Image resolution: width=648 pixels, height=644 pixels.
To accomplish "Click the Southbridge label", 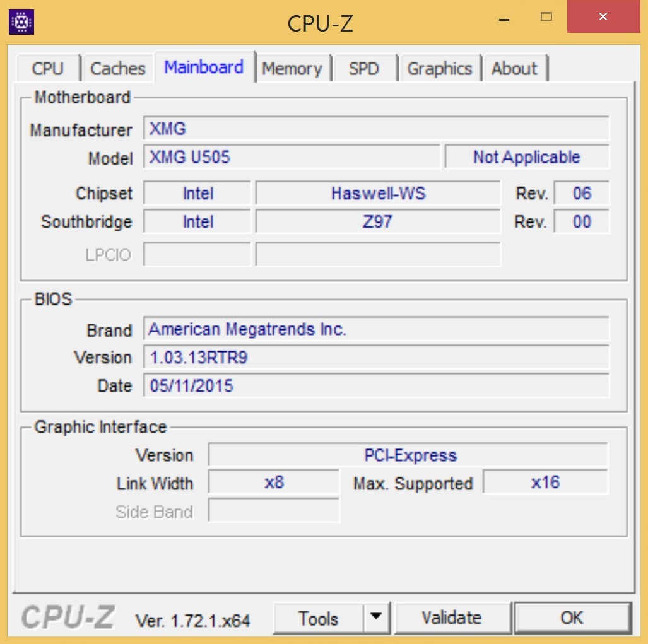I will [x=86, y=222].
